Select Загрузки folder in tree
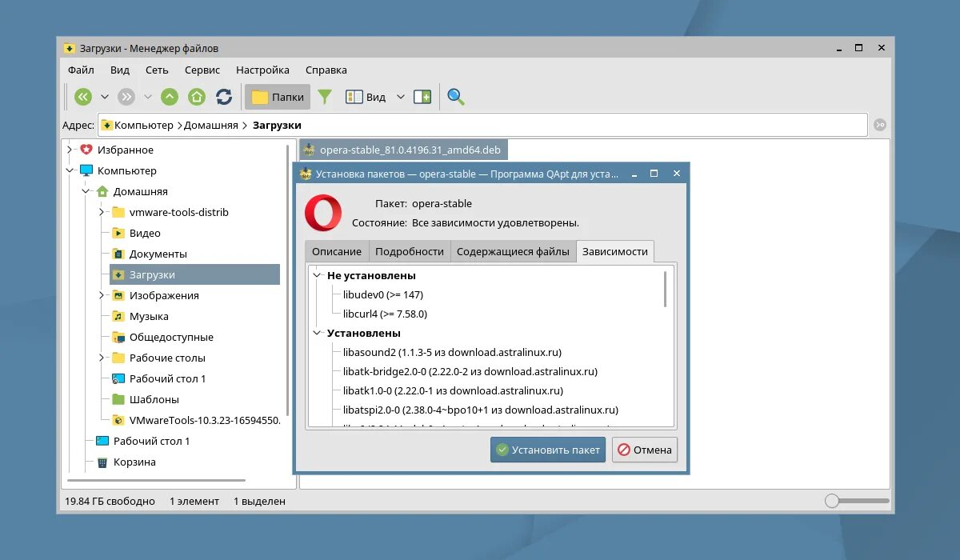 coord(194,274)
